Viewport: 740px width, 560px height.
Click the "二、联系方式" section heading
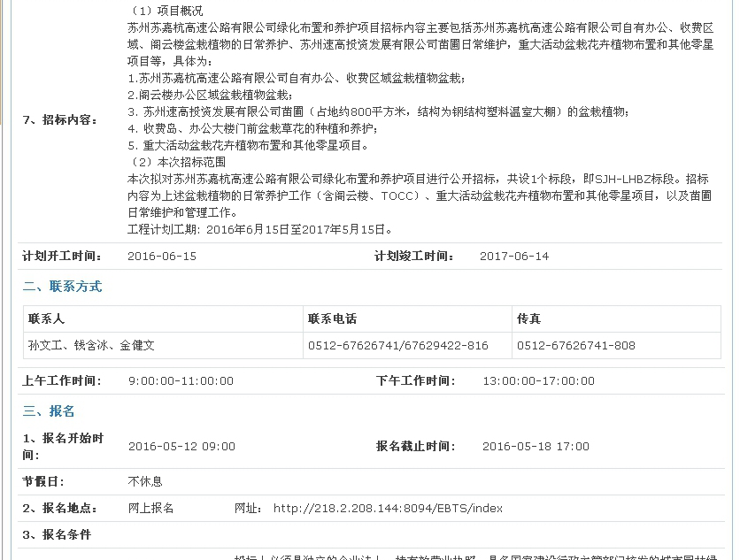tap(62, 287)
